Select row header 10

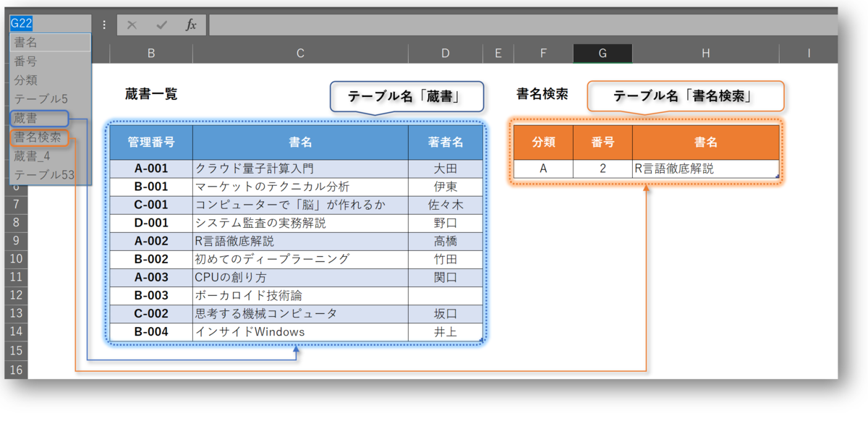pos(16,259)
